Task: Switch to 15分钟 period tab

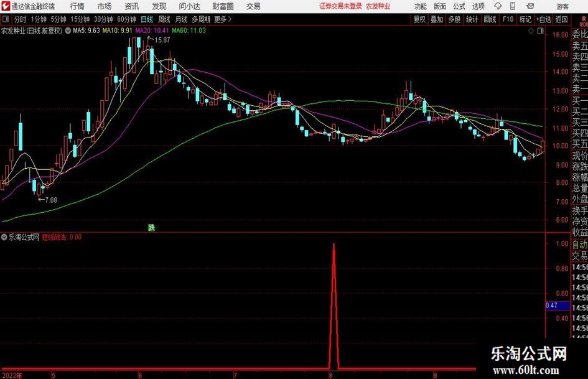Action: pyautogui.click(x=80, y=19)
